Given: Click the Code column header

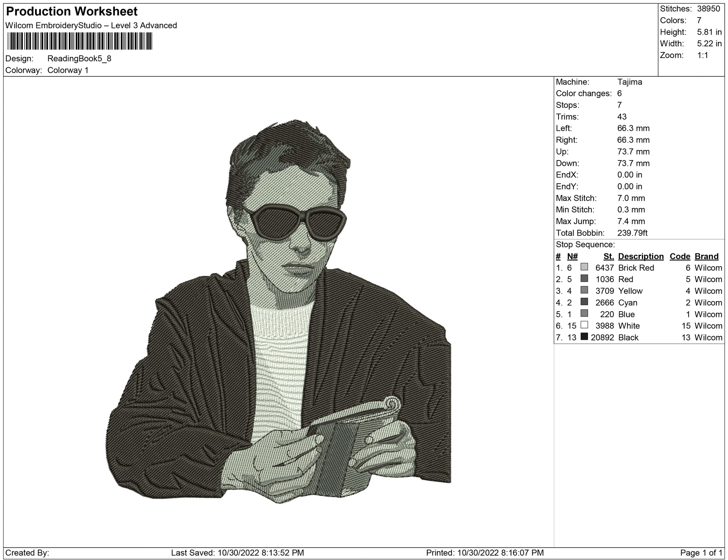Looking at the screenshot, I should click(680, 256).
